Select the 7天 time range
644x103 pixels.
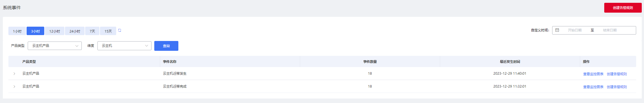click(92, 31)
